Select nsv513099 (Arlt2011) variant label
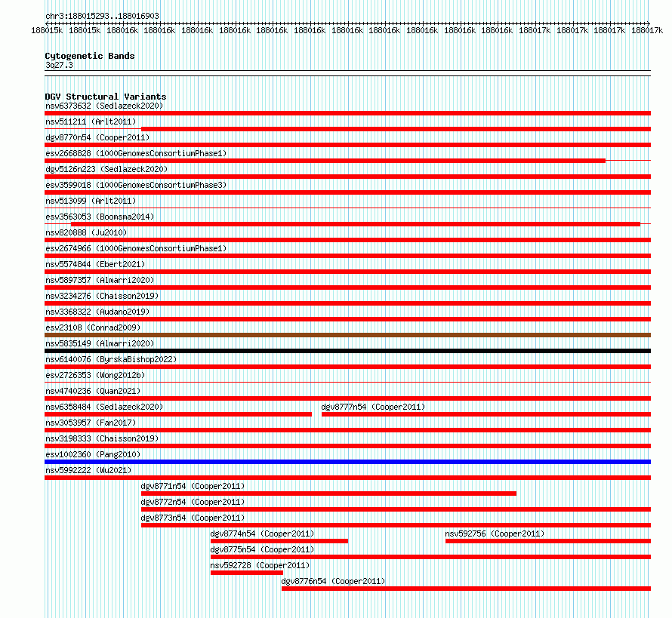This screenshot has width=672, height=618. point(91,201)
